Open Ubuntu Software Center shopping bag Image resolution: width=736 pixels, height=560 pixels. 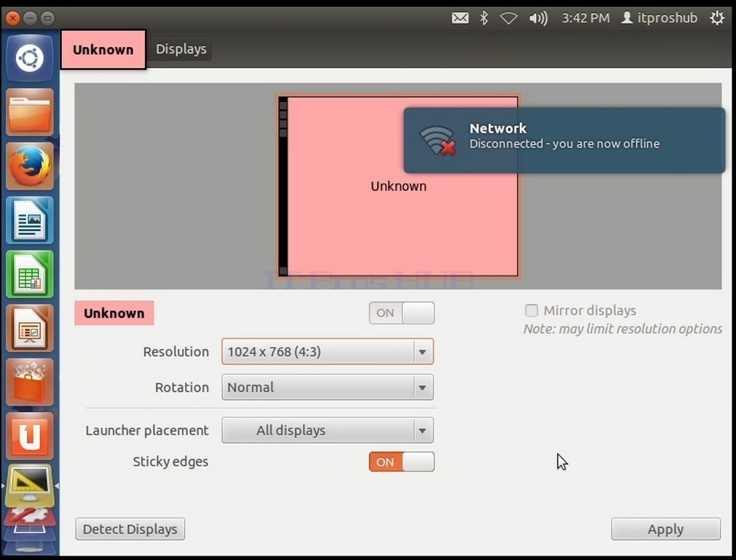pyautogui.click(x=30, y=382)
